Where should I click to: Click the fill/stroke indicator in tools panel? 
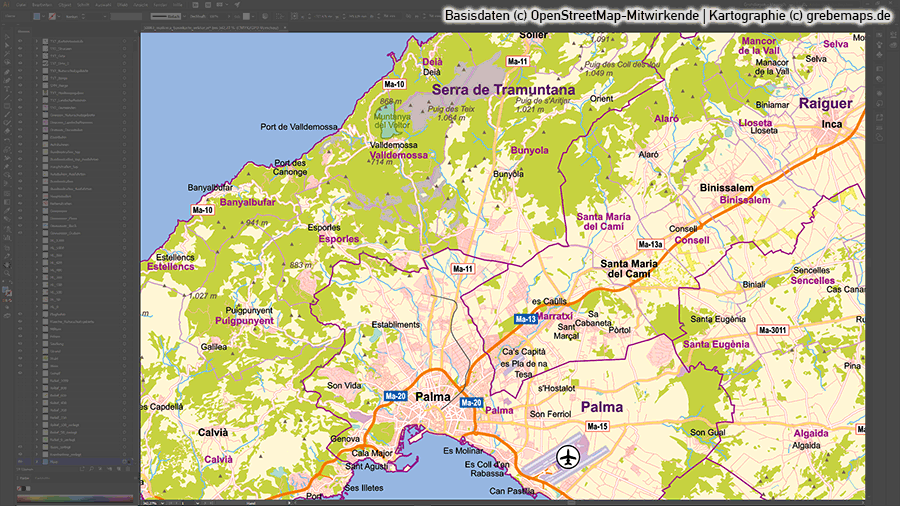7,291
